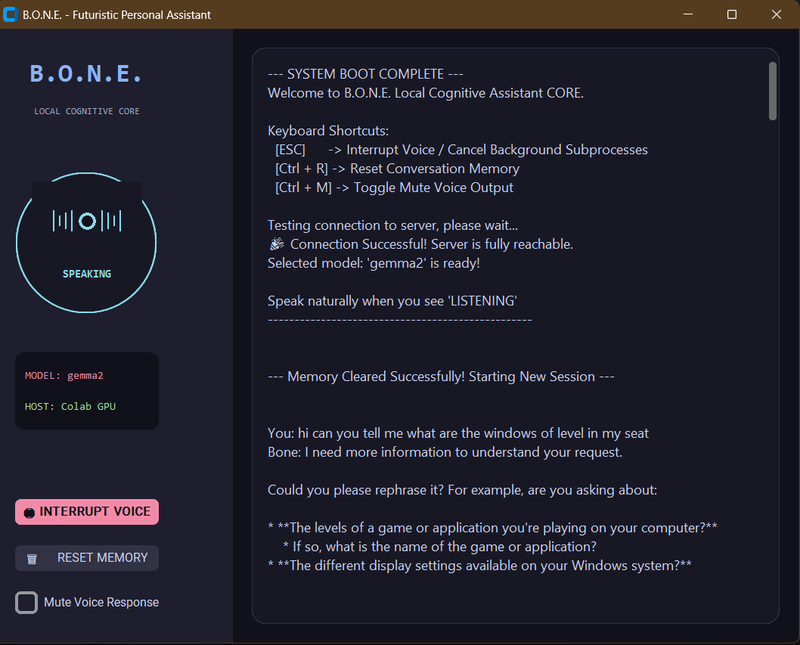The height and width of the screenshot is (645, 800).
Task: Click the vertical scrollbar in chat log
Action: pos(772,91)
